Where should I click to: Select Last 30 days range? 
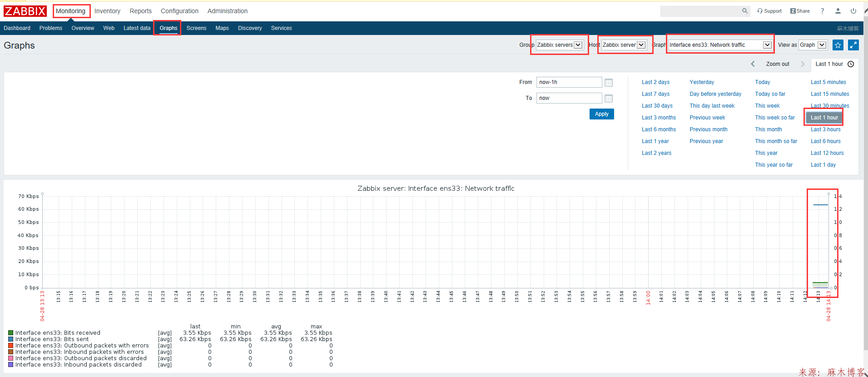(x=657, y=106)
